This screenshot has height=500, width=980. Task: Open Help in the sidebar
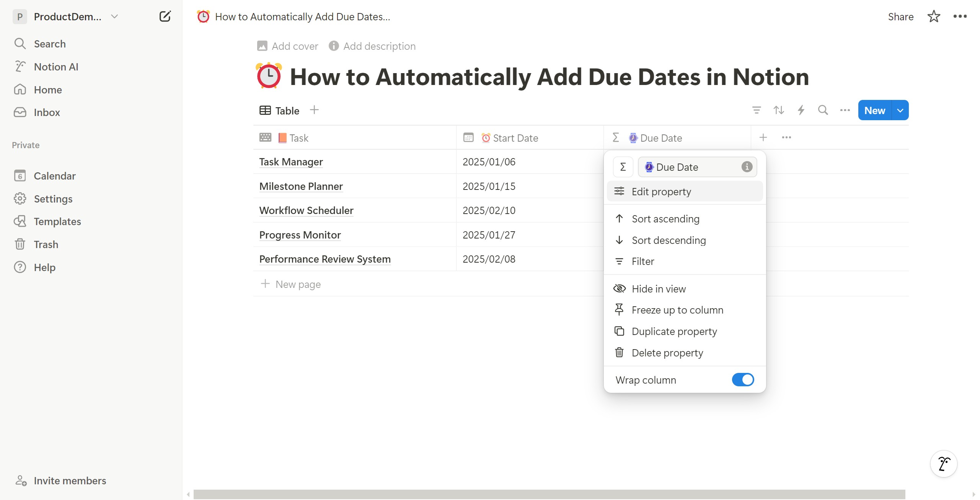(44, 267)
